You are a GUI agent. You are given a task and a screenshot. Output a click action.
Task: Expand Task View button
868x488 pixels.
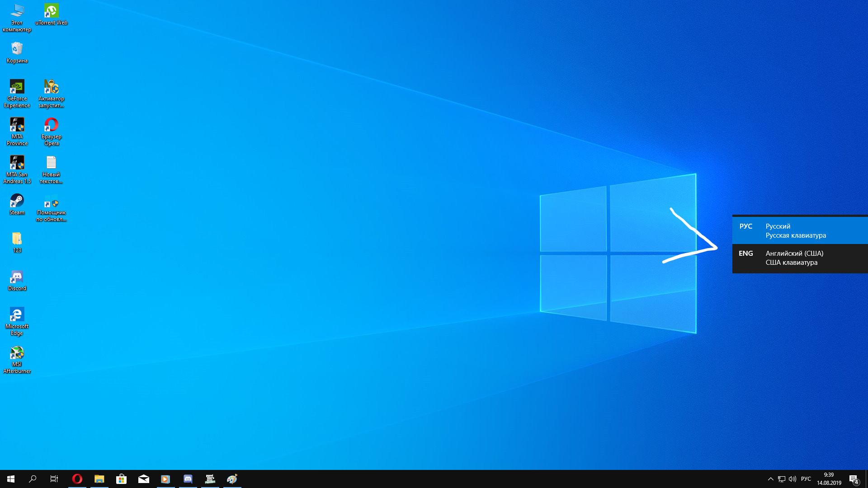click(54, 479)
